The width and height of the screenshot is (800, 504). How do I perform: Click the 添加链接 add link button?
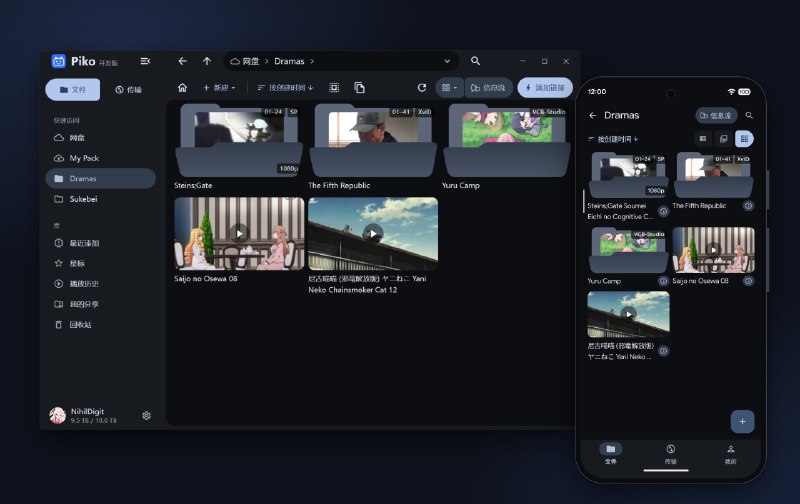click(x=545, y=88)
